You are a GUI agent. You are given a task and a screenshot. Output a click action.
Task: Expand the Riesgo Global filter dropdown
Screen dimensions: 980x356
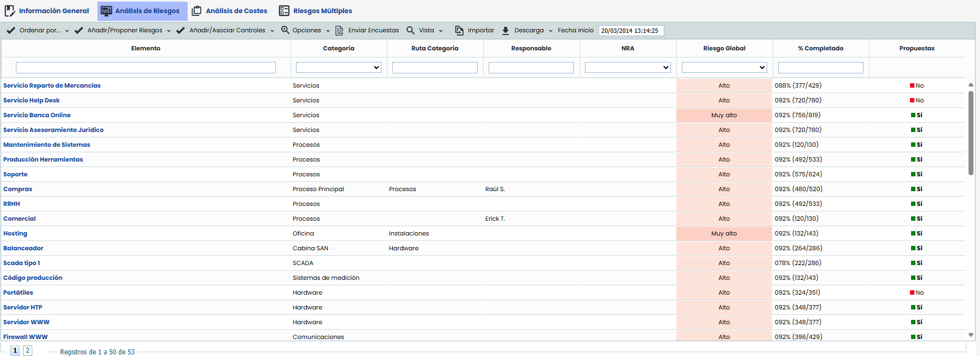coord(724,67)
